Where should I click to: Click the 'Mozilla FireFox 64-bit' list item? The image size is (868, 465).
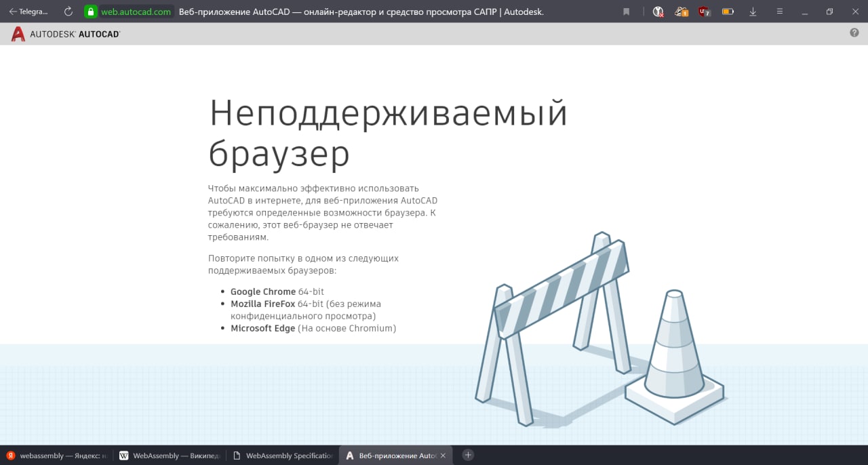pos(306,310)
